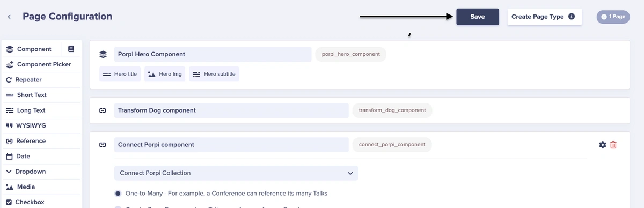Image resolution: width=644 pixels, height=208 pixels.
Task: Click the transform_dog_component slug tag
Action: point(392,110)
